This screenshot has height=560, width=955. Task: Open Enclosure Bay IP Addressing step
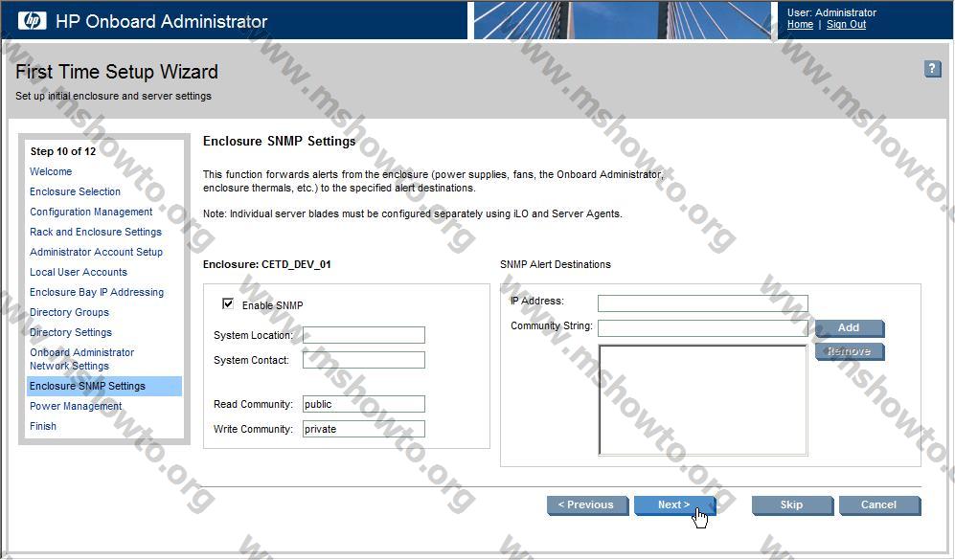[x=97, y=292]
